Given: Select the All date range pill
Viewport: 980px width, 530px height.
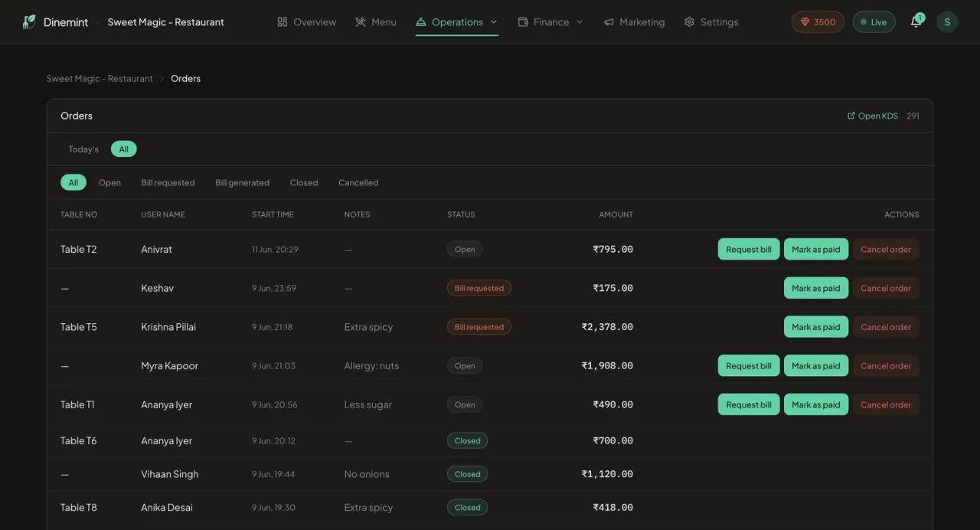Looking at the screenshot, I should (x=123, y=149).
